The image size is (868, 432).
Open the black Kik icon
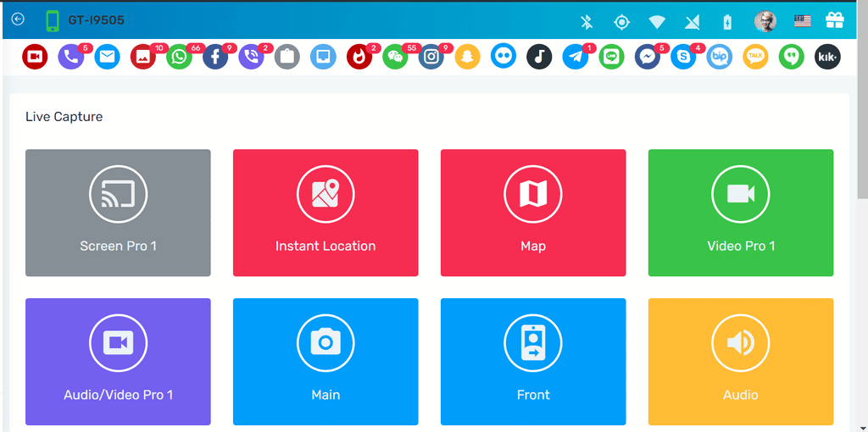(x=827, y=57)
